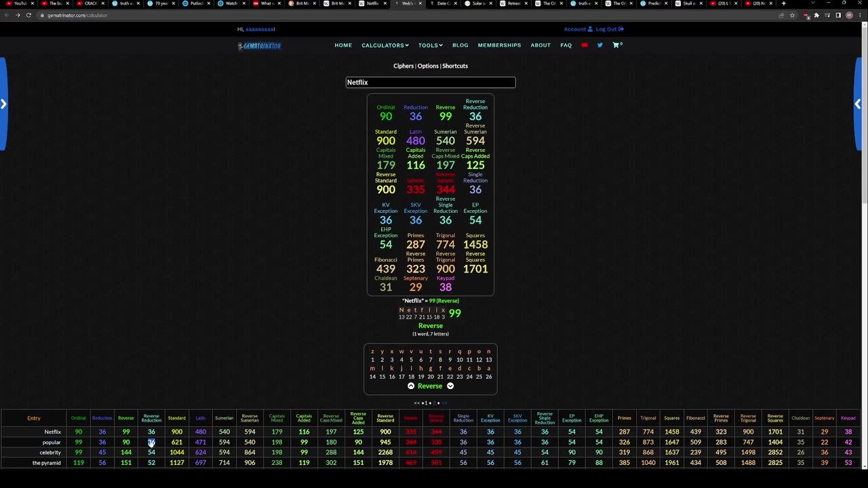Open the ABOUT page

click(x=540, y=45)
